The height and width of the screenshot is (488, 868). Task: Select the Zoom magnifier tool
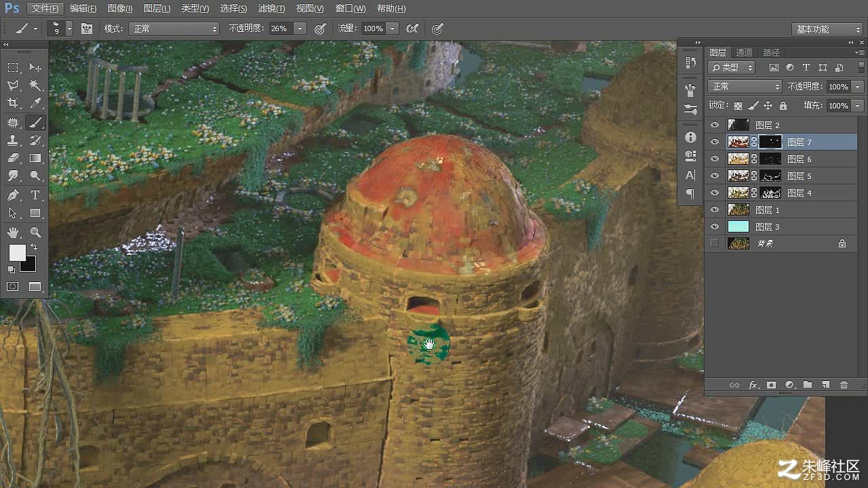click(35, 232)
